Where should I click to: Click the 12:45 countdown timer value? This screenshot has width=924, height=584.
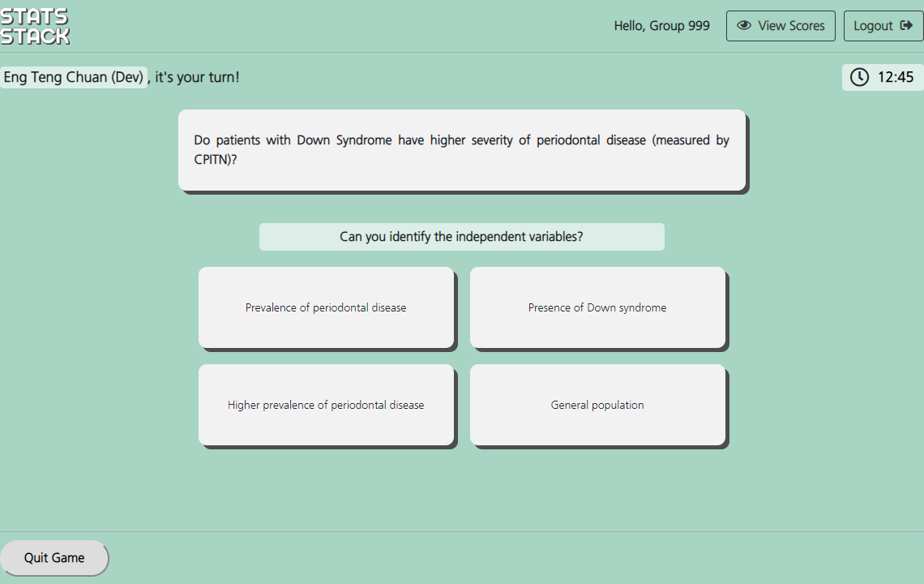[895, 77]
